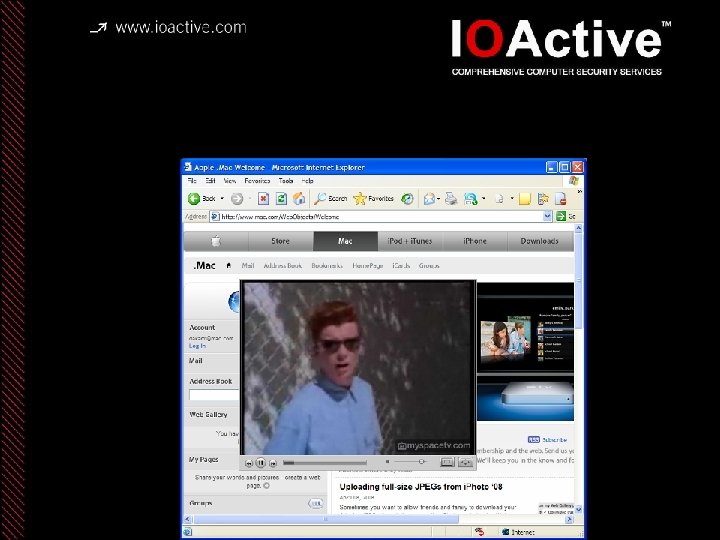Open the Favorites menu
Image resolution: width=720 pixels, height=540 pixels.
pos(257,181)
